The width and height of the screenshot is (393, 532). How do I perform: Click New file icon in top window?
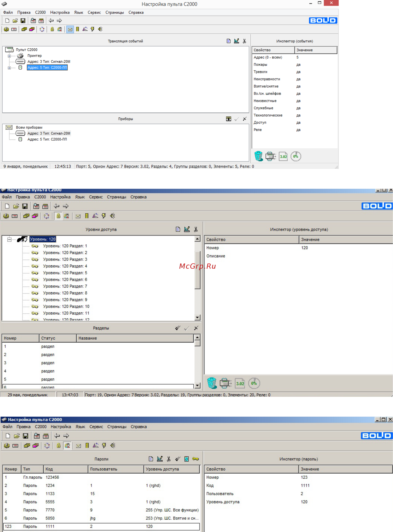[x=7, y=21]
